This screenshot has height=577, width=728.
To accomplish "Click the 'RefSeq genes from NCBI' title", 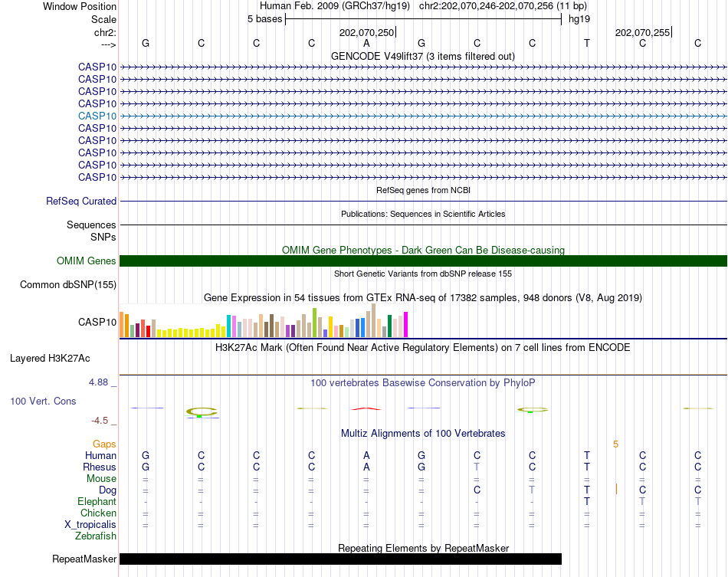I will click(423, 190).
